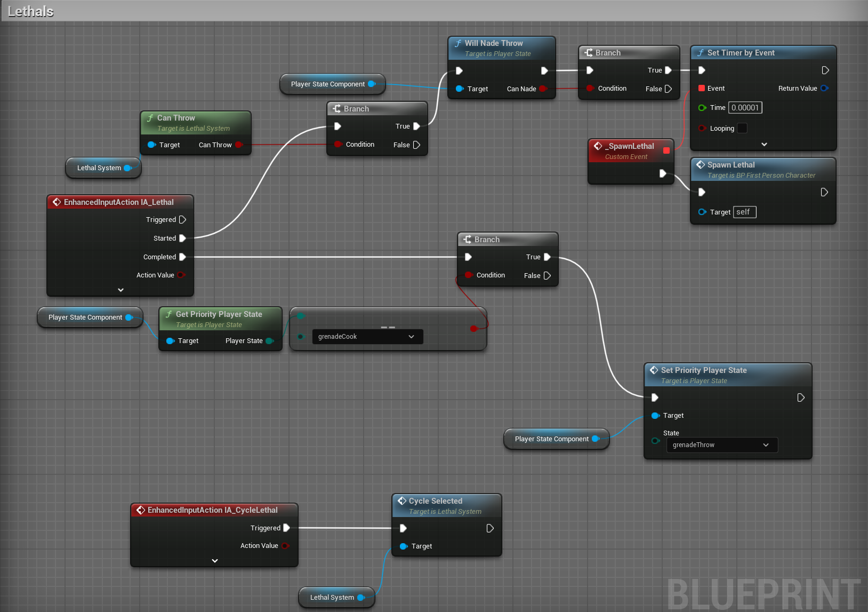The image size is (868, 612).
Task: Select the EnhancedInputAction IA_Lethal node title
Action: click(x=119, y=202)
